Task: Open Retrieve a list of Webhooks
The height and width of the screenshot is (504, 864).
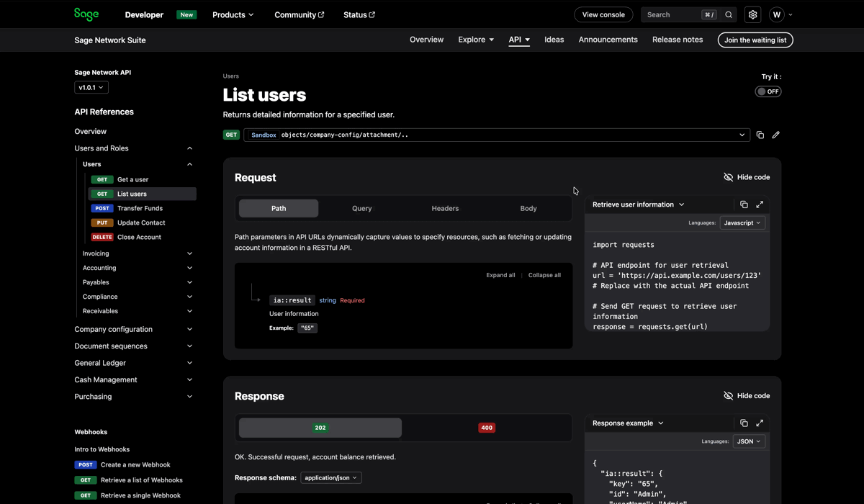Action: [x=142, y=480]
